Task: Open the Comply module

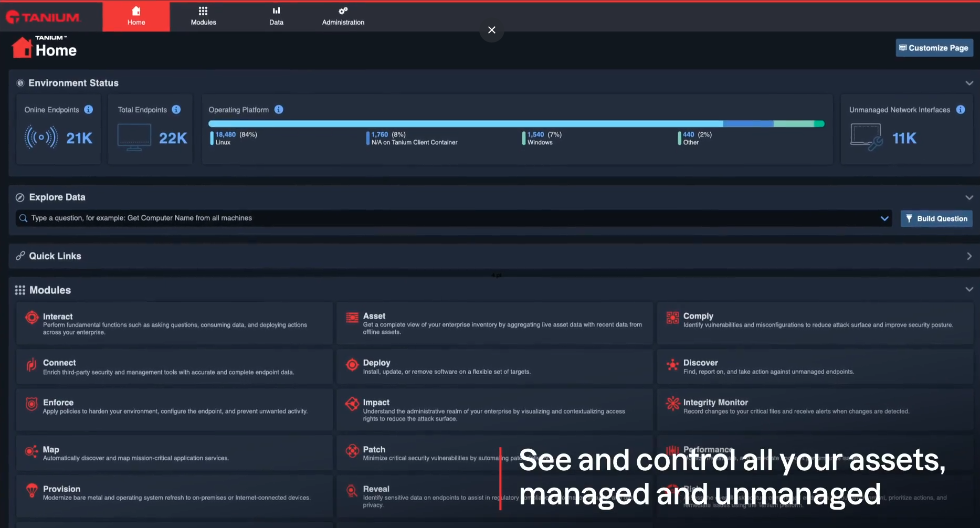Action: click(815, 323)
